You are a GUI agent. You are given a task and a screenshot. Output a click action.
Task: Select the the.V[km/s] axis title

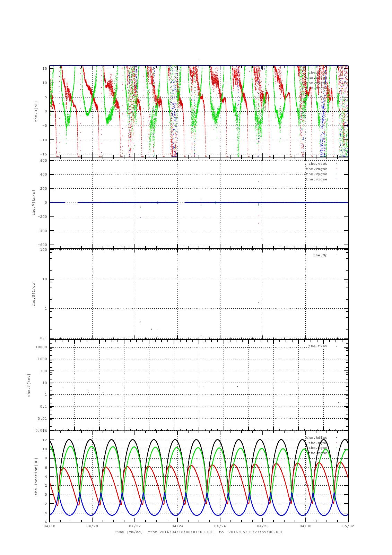(34, 203)
